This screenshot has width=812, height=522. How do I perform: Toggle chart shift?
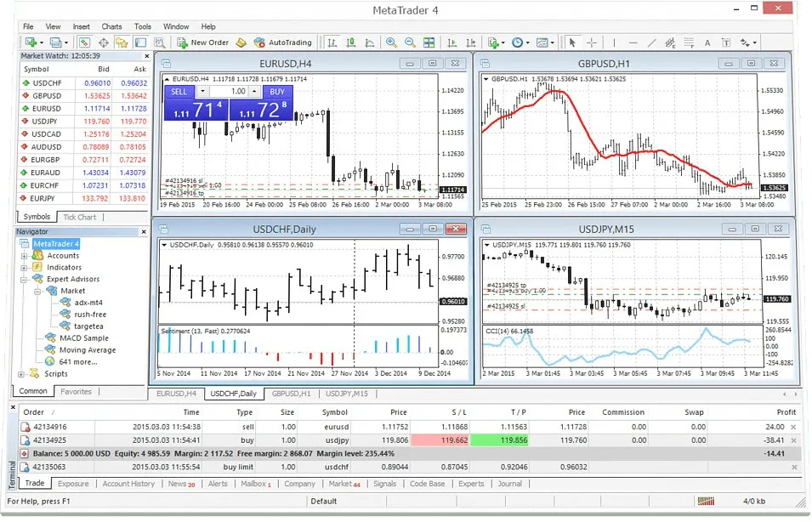471,43
